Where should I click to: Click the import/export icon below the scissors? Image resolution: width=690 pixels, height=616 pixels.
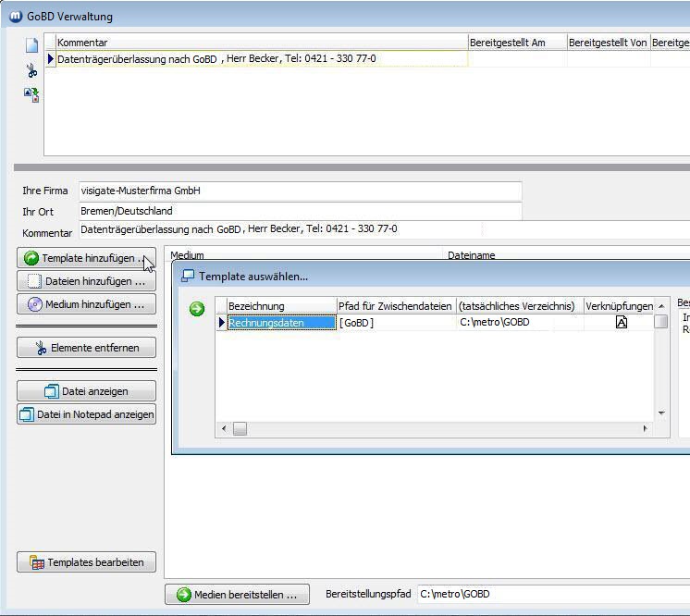click(32, 94)
